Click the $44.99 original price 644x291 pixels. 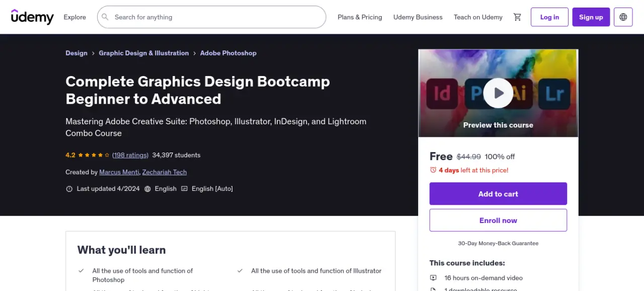[469, 157]
